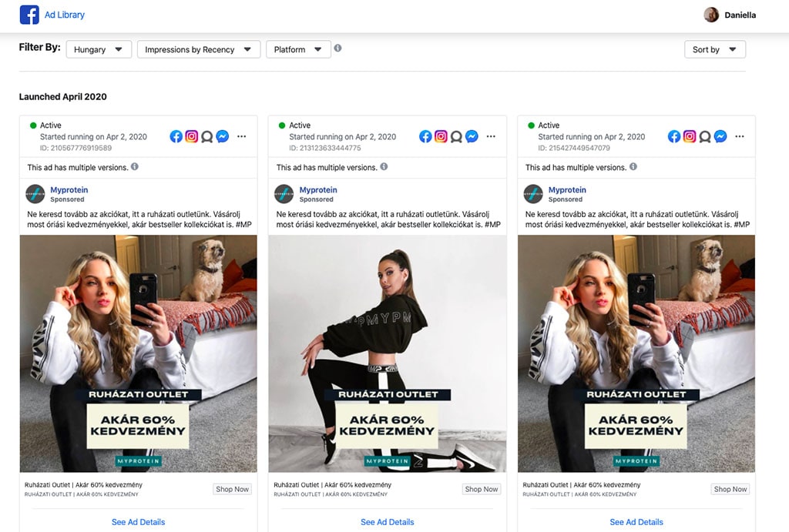Click the Daniella profile name
The image size is (789, 532).
[x=740, y=15]
